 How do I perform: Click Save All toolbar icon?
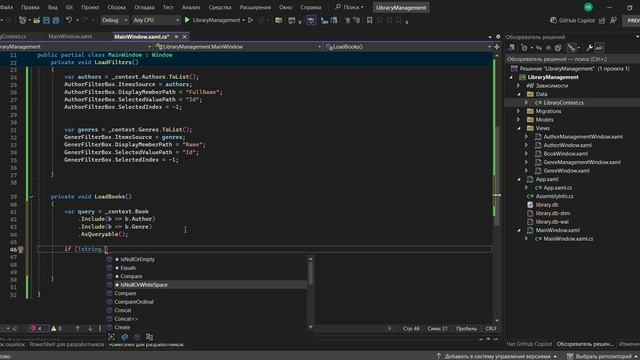(56, 20)
